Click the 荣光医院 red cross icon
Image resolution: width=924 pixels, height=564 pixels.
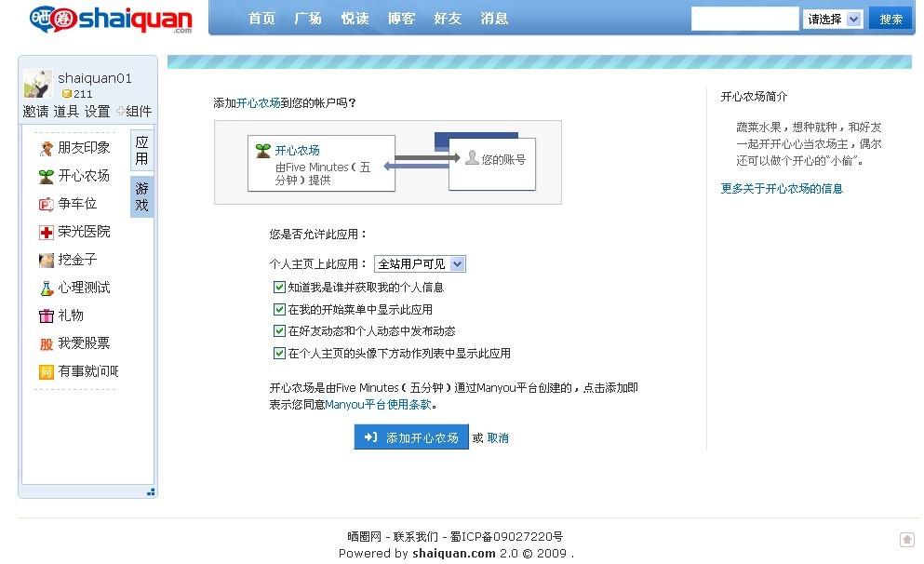tap(46, 232)
